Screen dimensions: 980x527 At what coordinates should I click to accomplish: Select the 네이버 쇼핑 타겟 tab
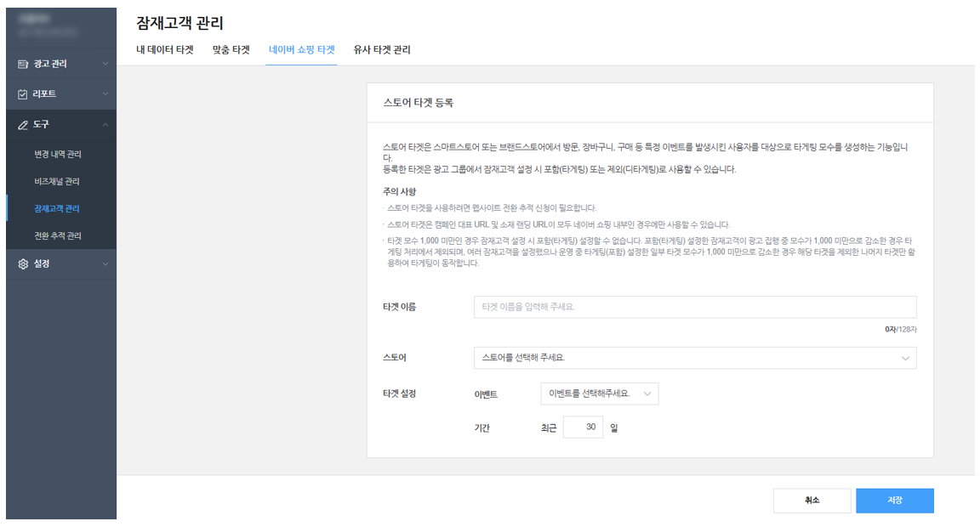301,50
